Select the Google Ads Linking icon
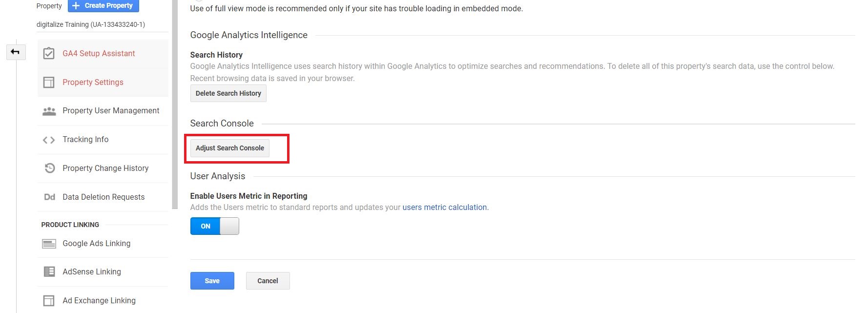This screenshot has height=313, width=868. pos(49,243)
